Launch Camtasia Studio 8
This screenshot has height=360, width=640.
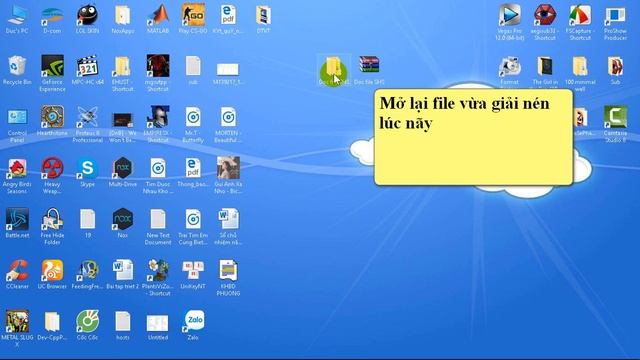click(615, 125)
